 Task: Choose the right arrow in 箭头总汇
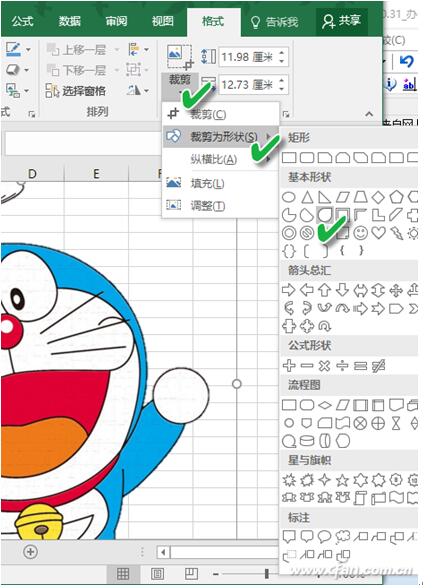(x=288, y=290)
